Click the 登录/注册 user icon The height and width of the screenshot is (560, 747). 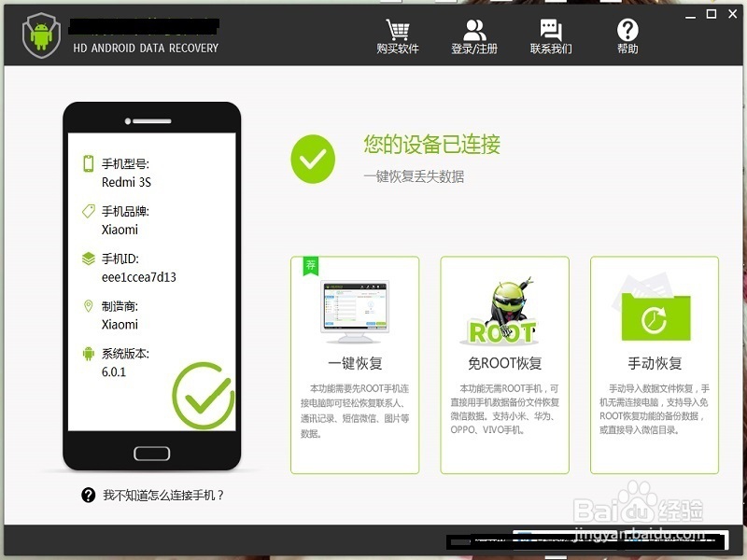click(x=474, y=30)
